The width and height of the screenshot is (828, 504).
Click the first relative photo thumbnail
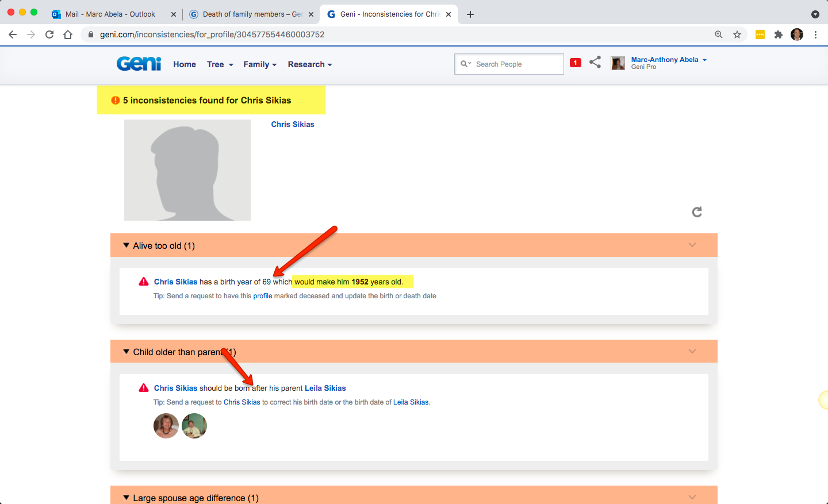[x=166, y=426]
